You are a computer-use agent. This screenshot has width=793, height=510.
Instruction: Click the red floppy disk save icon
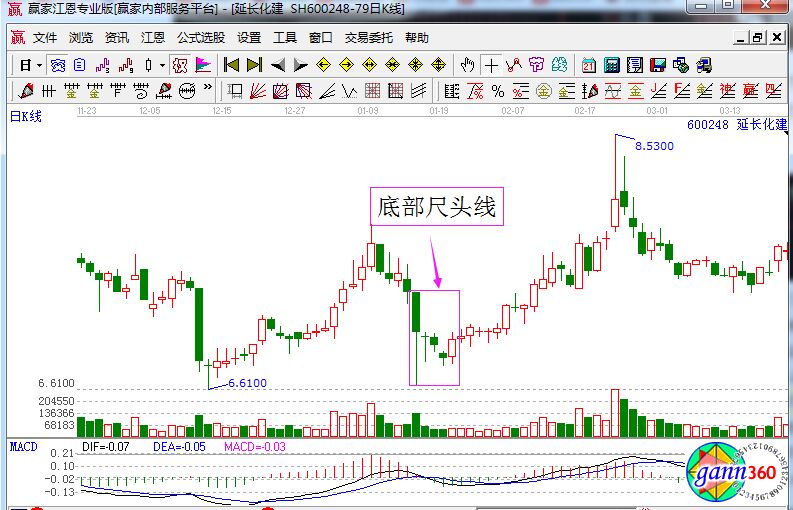tap(657, 65)
